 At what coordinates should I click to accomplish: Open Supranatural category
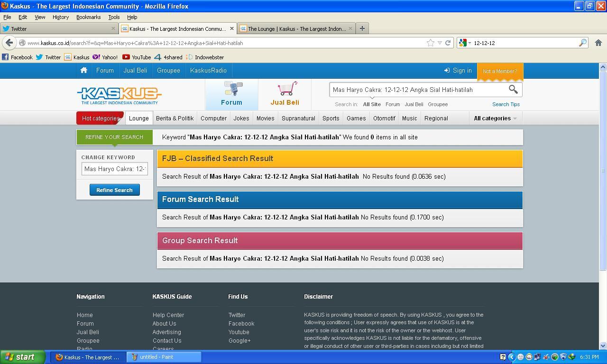point(298,118)
